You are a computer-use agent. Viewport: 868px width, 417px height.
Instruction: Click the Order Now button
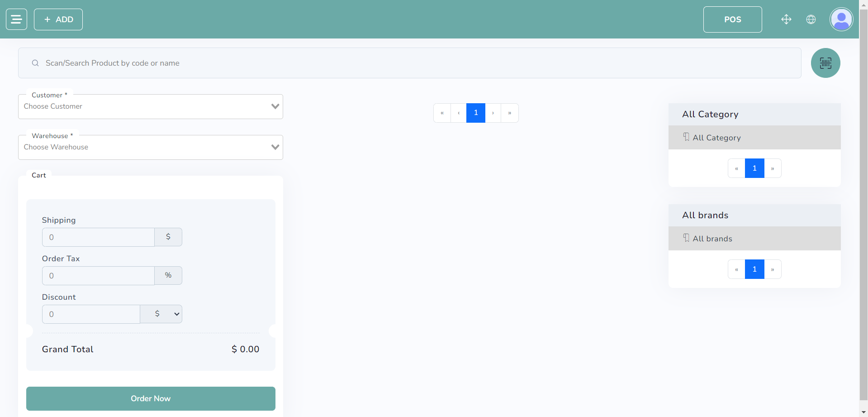(x=150, y=398)
